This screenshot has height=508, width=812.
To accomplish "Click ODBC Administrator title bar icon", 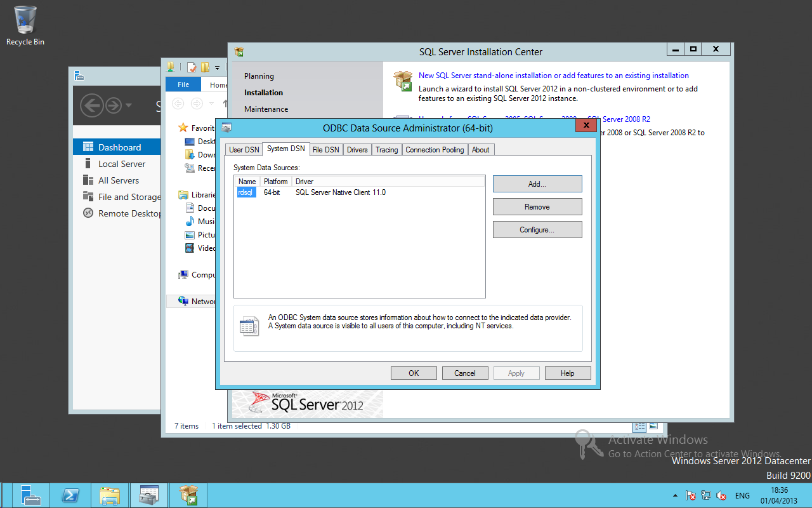I will click(226, 128).
